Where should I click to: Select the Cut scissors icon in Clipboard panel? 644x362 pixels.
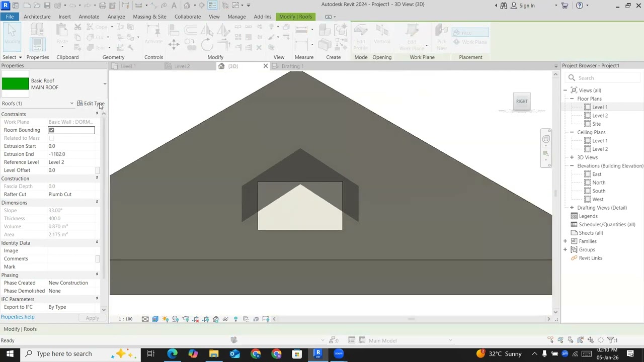78,27
